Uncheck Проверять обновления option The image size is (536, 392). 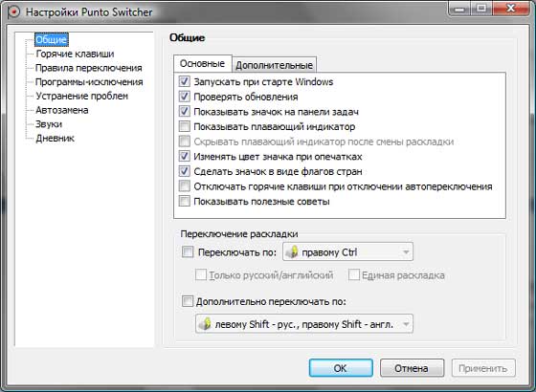tap(184, 97)
